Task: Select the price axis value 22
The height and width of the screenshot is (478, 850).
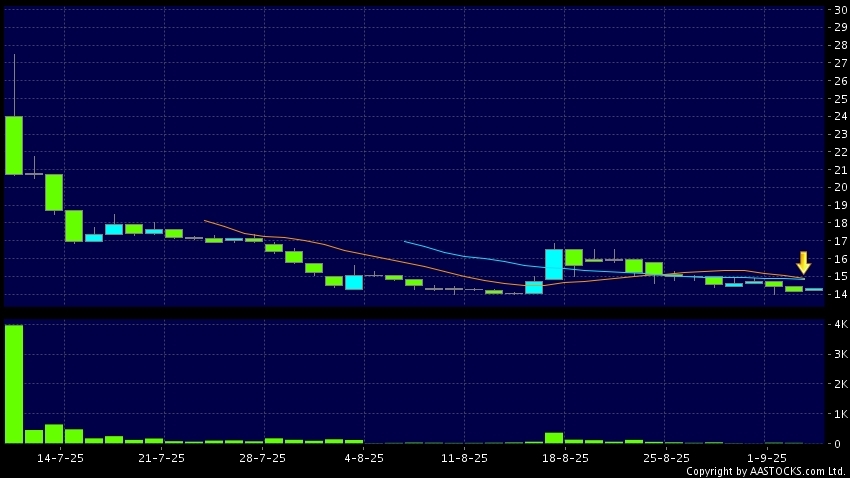Action: coord(841,152)
